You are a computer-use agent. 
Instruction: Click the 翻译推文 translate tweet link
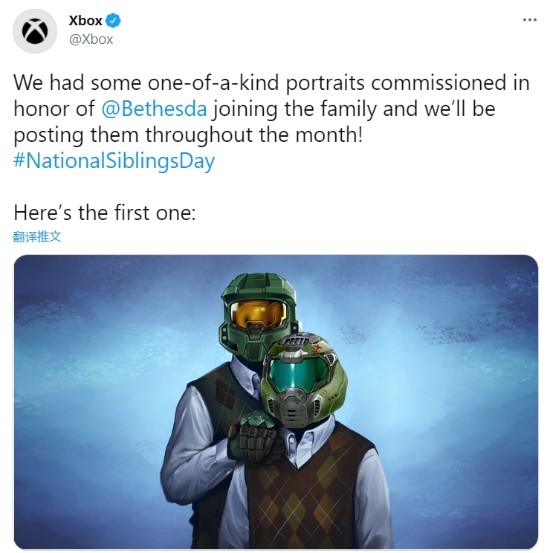pos(37,237)
